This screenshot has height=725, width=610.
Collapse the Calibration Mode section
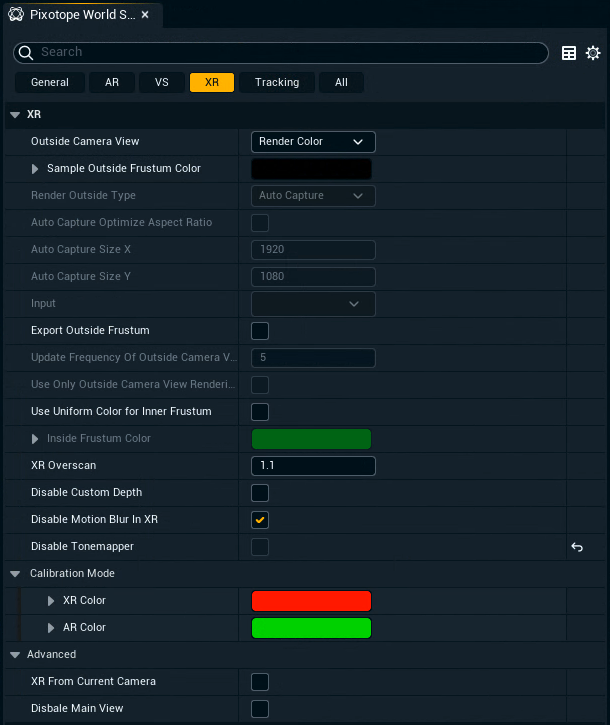tap(15, 574)
